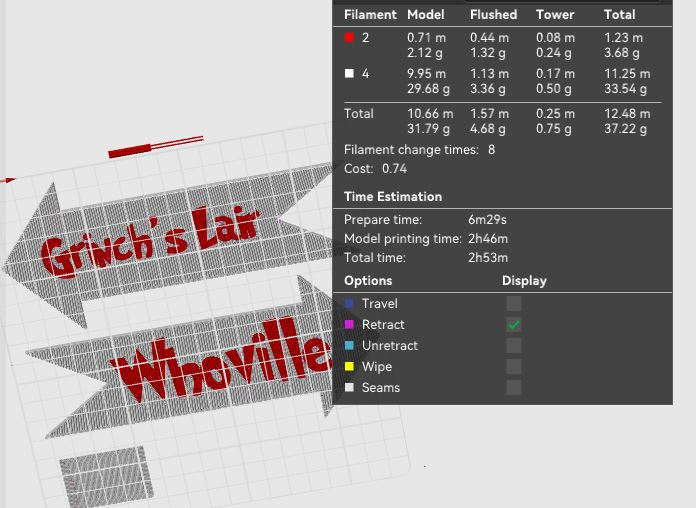Click the Display column heading
This screenshot has height=508, width=696.
524,281
